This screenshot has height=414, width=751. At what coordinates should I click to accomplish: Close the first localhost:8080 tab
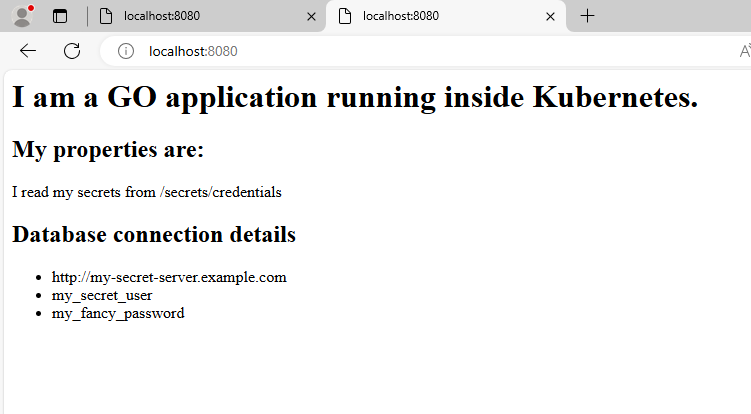click(311, 17)
